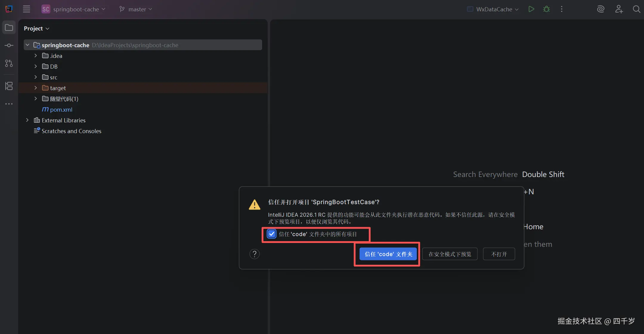The image size is (644, 334).
Task: Collapse the springboot-cache root node
Action: pyautogui.click(x=27, y=45)
